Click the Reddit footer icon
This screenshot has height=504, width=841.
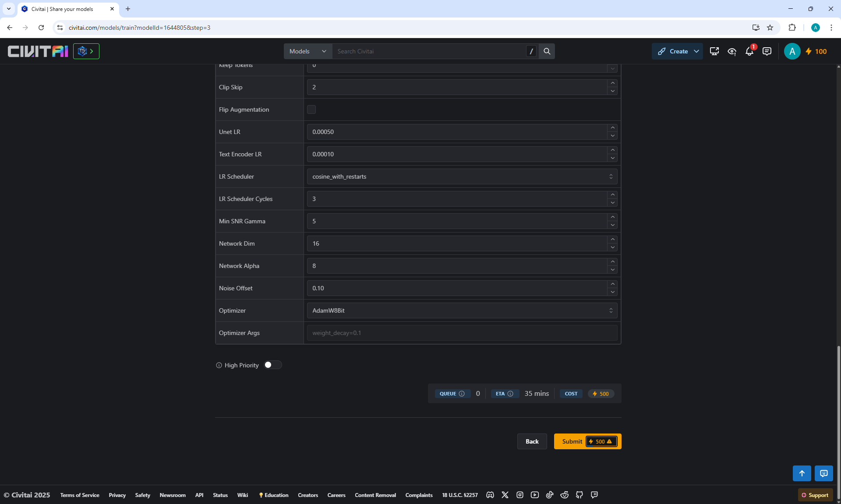pyautogui.click(x=564, y=495)
